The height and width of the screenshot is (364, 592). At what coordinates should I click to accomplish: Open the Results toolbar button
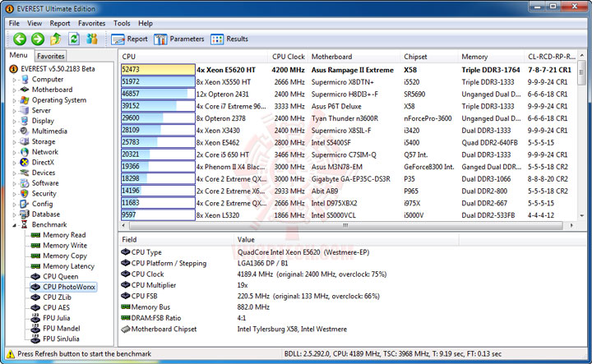[x=229, y=39]
